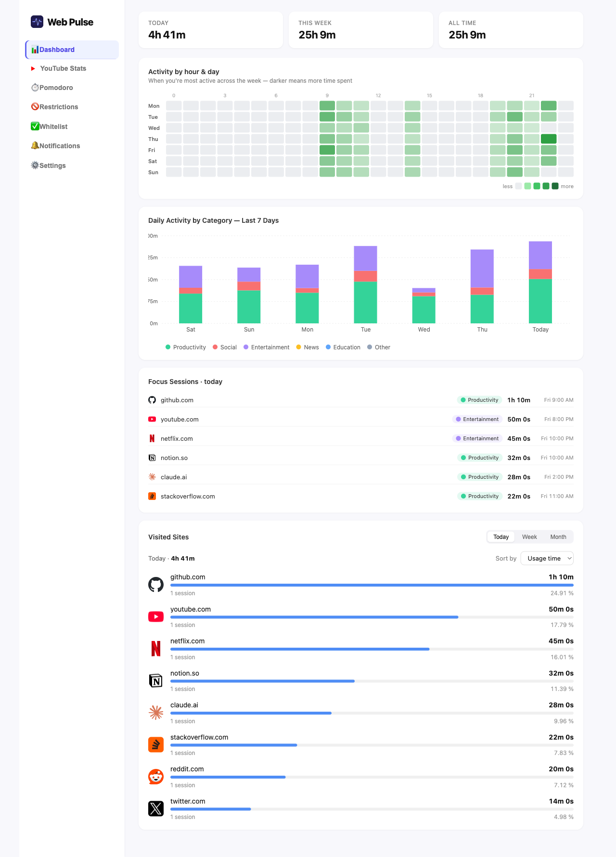Click the Wed stacked bar in chart
The height and width of the screenshot is (857, 616).
(x=423, y=306)
